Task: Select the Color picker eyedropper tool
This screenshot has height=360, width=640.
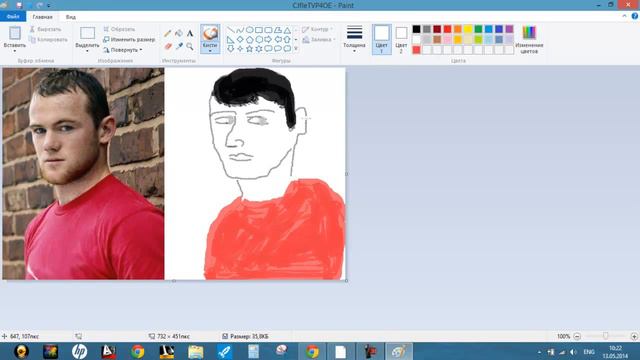Action: 179,47
